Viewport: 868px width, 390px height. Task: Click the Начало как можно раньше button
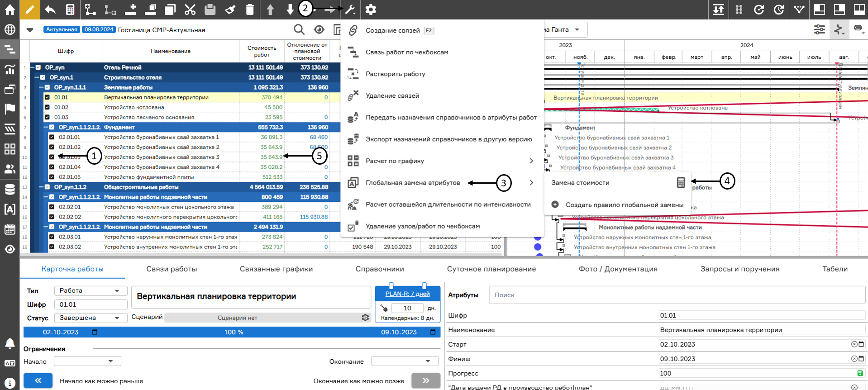tap(38, 380)
